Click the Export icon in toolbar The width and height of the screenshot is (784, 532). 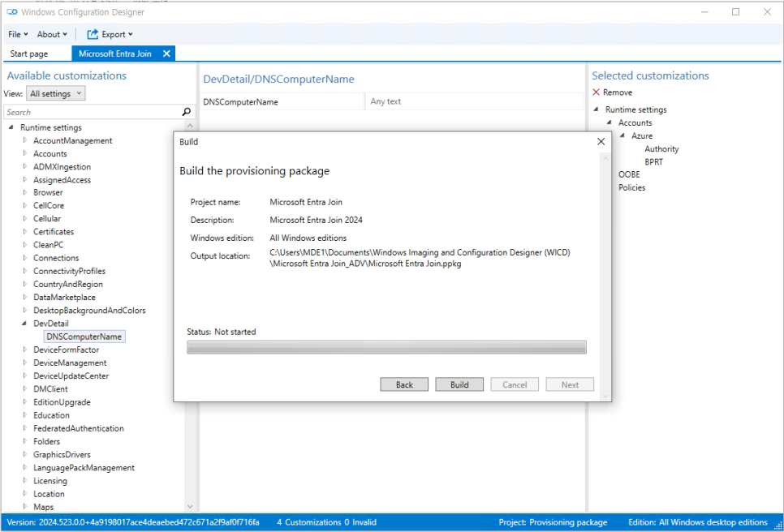tap(93, 34)
